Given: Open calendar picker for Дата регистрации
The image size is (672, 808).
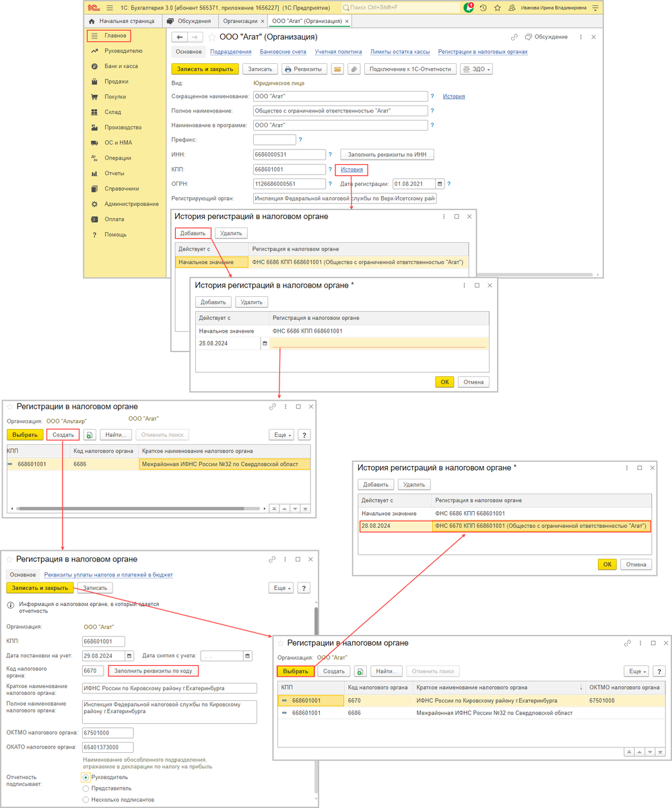Looking at the screenshot, I should coord(440,184).
